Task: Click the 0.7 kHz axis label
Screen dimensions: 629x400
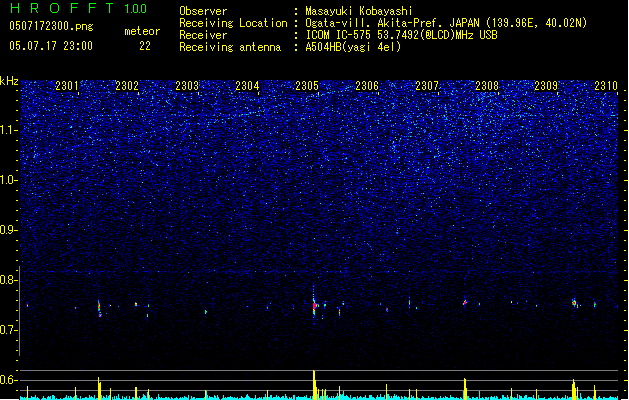Action: point(9,330)
